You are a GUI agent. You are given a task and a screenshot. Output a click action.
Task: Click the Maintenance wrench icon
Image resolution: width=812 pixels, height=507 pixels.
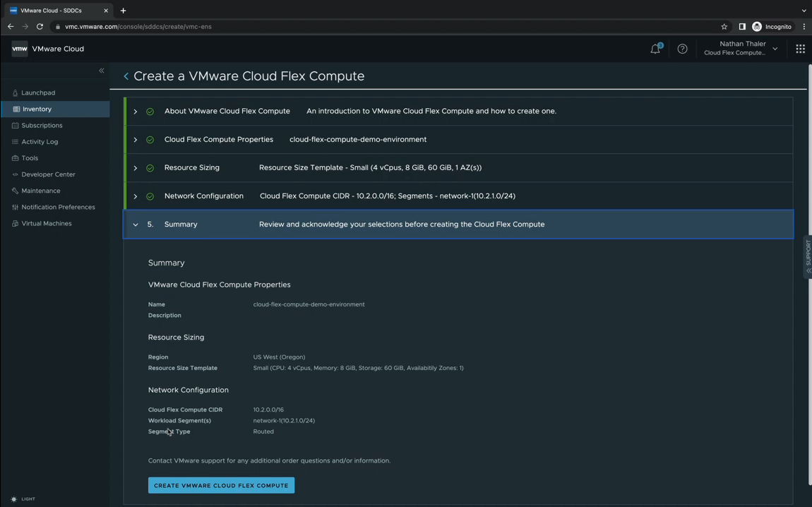click(x=15, y=191)
